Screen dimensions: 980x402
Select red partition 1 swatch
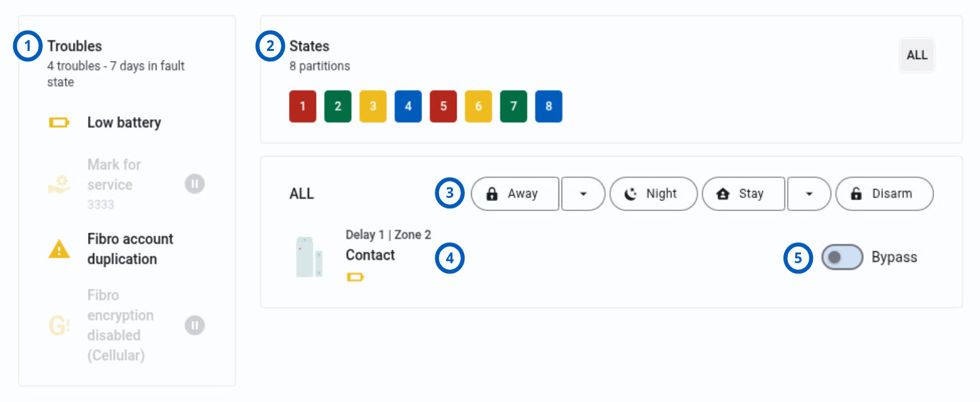click(303, 106)
